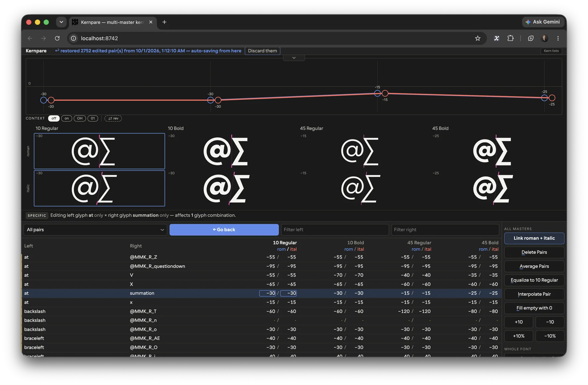Image resolution: width=588 pixels, height=385 pixels.
Task: Click the site information icon in address bar
Action: click(73, 38)
